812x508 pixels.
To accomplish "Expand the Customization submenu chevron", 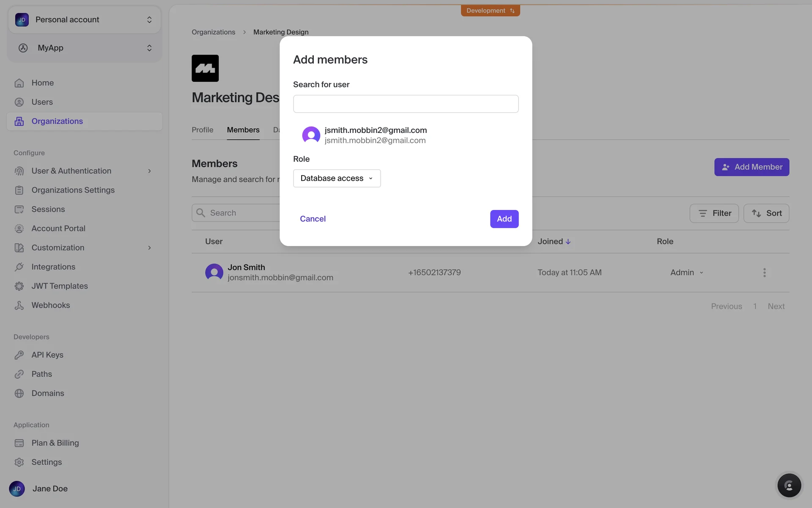I will 149,248.
